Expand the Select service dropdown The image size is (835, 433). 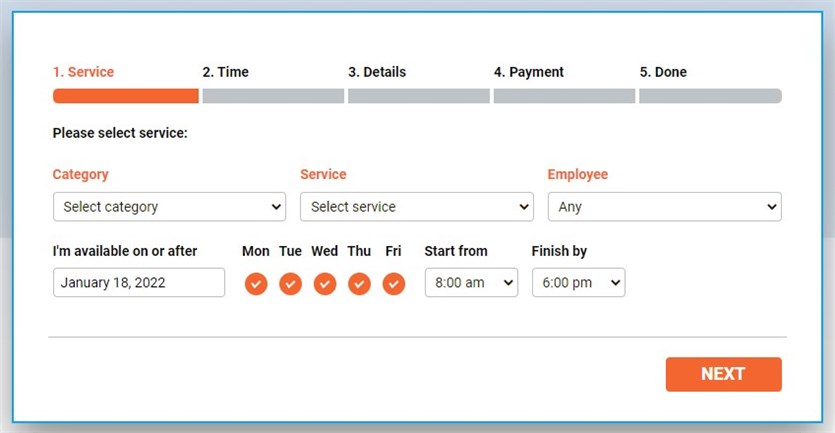pyautogui.click(x=416, y=207)
